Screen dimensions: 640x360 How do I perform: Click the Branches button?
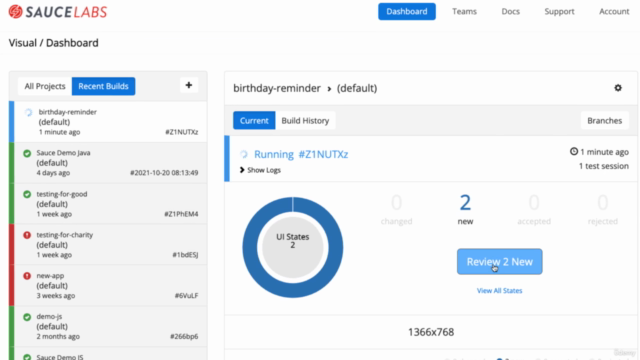pyautogui.click(x=604, y=120)
